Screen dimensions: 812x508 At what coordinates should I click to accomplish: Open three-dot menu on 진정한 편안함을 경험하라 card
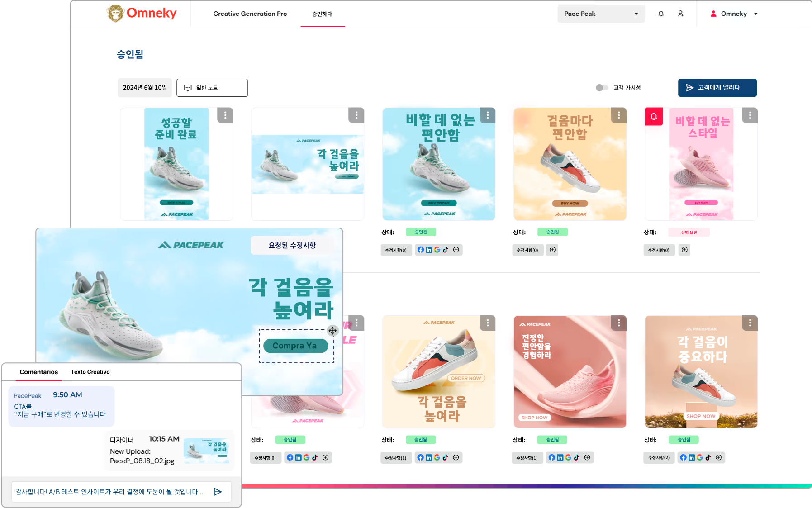619,323
